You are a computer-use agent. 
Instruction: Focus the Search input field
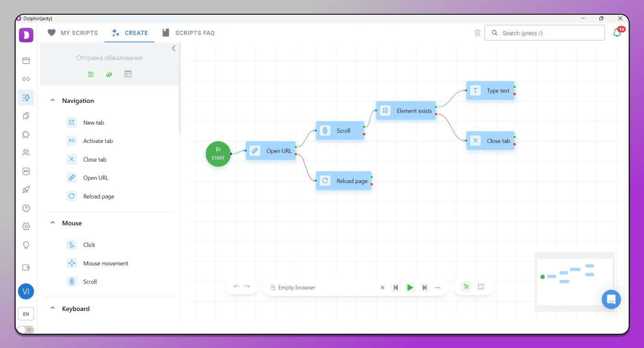click(x=545, y=33)
